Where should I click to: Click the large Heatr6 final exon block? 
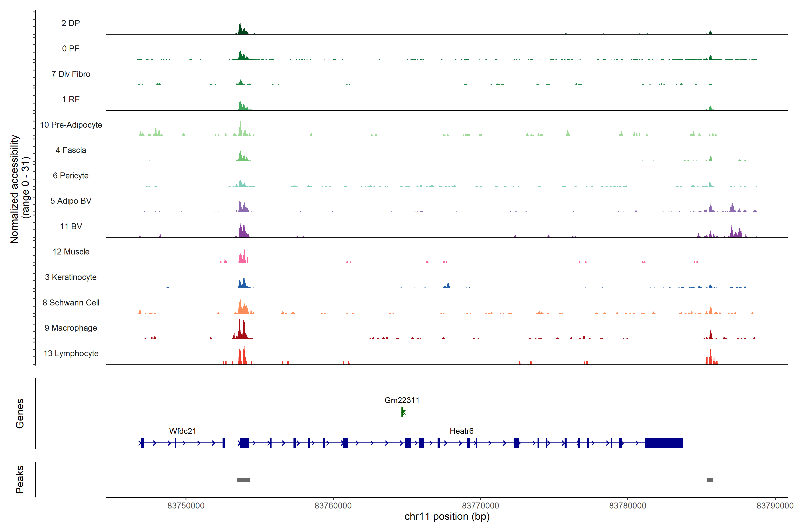coord(664,443)
